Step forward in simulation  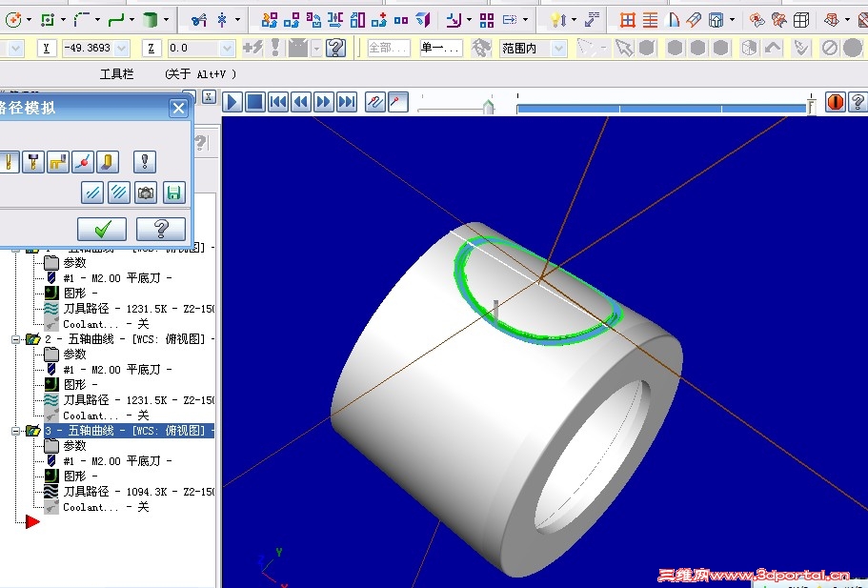pyautogui.click(x=323, y=102)
